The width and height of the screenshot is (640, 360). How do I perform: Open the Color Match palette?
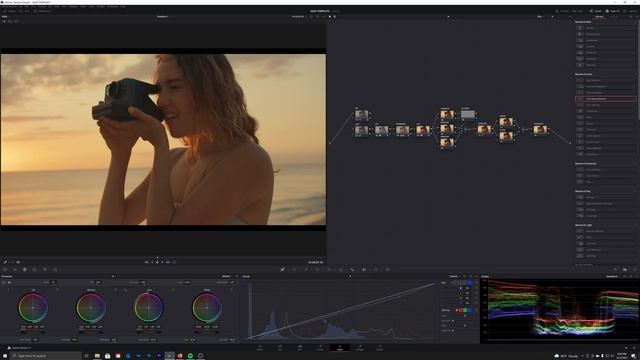(15, 269)
